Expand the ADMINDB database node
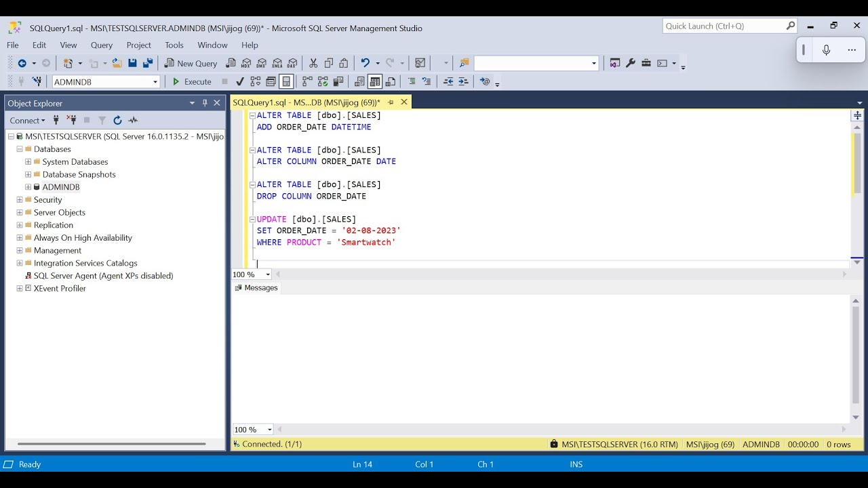Screen dimensions: 868x488 coord(28,187)
